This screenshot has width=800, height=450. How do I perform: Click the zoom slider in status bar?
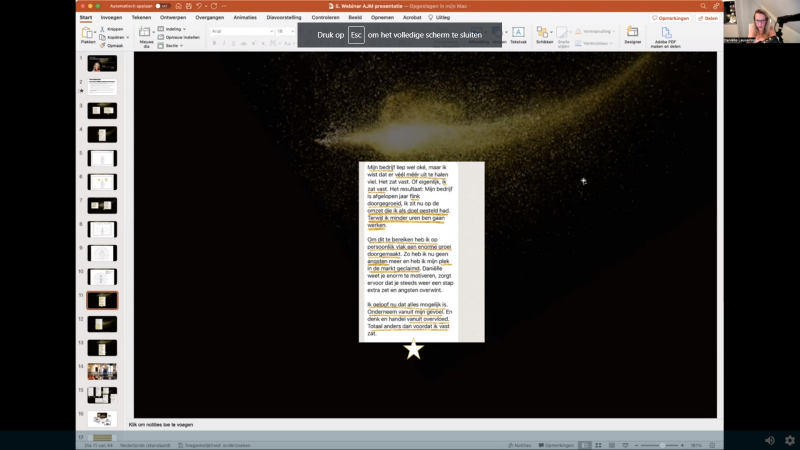[x=662, y=445]
